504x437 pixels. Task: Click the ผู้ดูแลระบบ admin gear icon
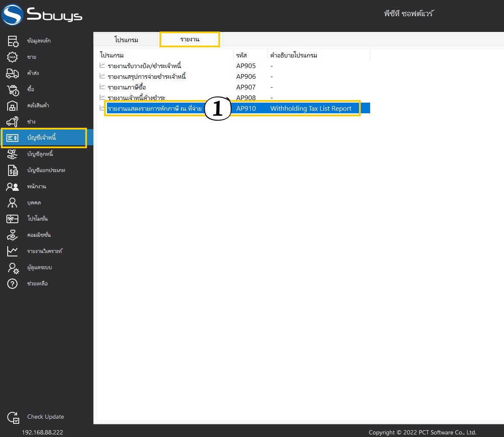13,268
